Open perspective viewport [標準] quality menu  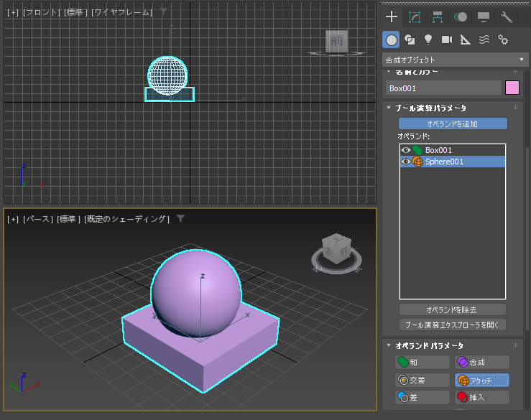(68, 219)
